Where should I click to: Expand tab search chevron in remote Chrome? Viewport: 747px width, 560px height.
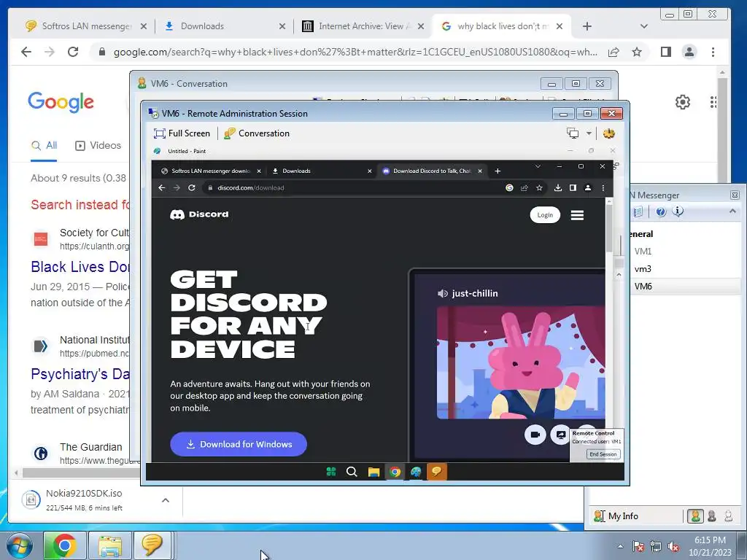538,166
